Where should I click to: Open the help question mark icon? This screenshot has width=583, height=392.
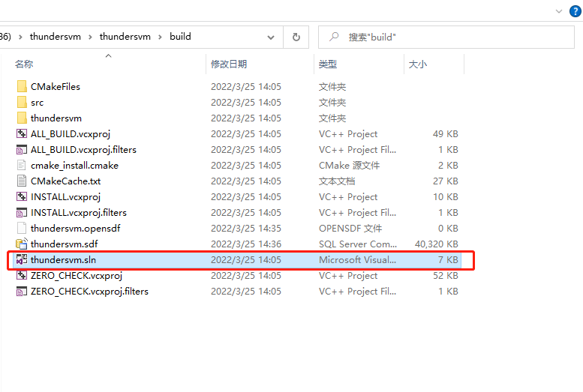(575, 11)
